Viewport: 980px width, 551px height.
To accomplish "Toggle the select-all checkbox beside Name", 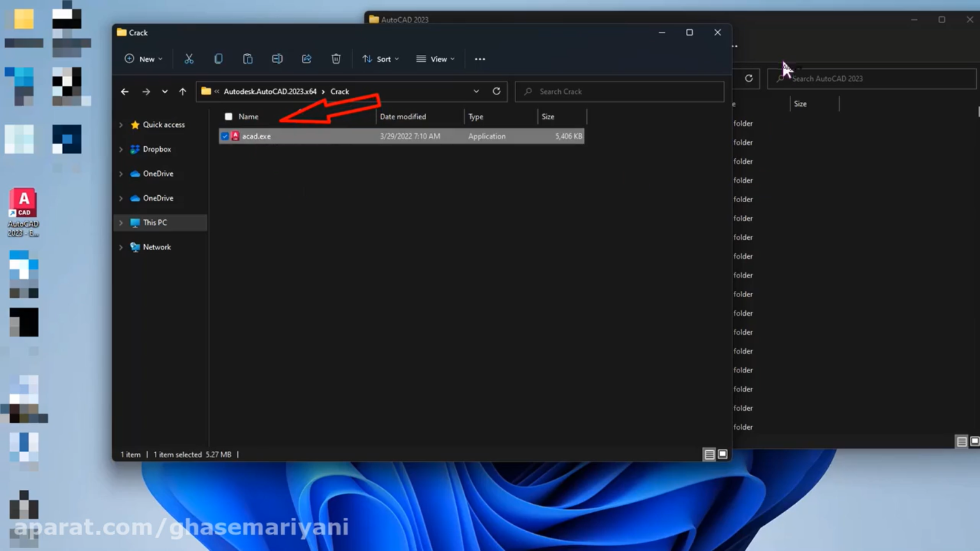I will coord(228,117).
